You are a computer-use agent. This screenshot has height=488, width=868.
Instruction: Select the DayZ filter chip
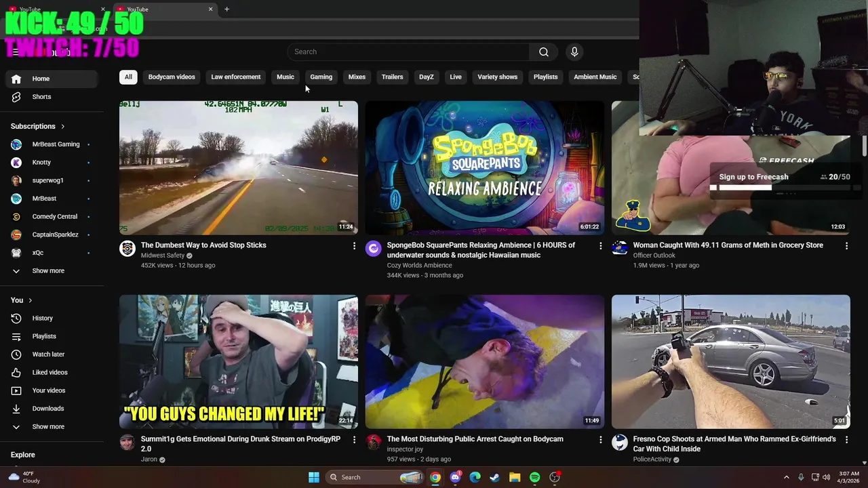pyautogui.click(x=427, y=77)
